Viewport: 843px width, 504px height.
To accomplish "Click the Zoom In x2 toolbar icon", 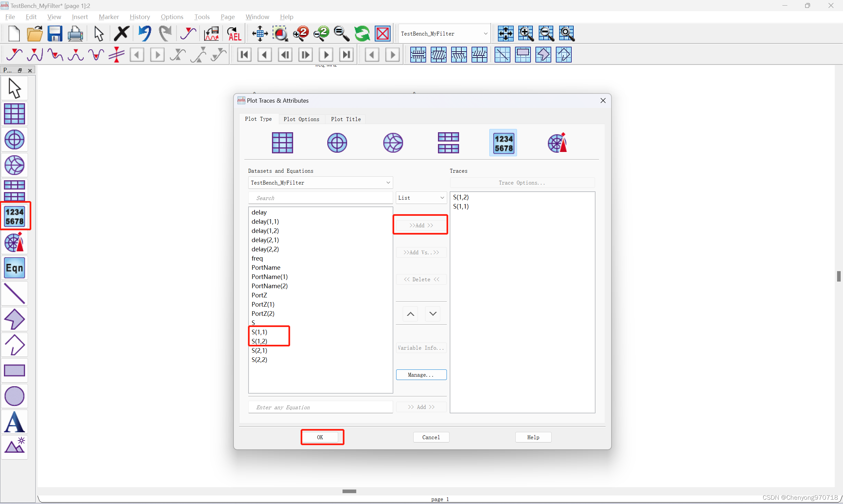I will pyautogui.click(x=301, y=33).
